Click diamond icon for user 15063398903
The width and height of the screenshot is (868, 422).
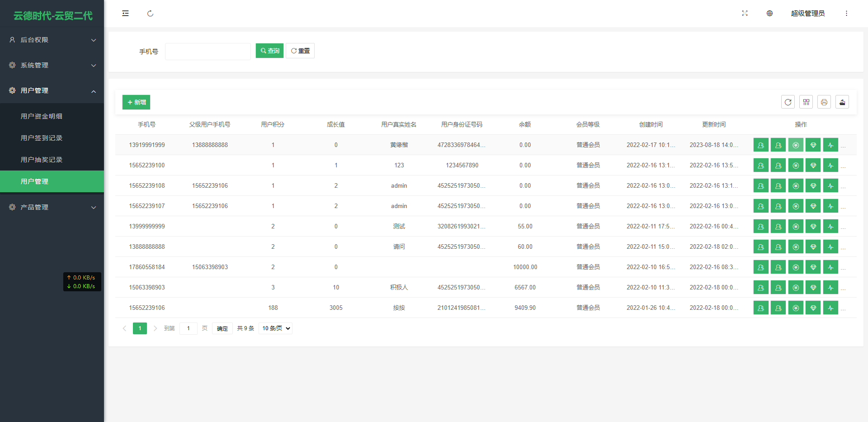point(813,288)
